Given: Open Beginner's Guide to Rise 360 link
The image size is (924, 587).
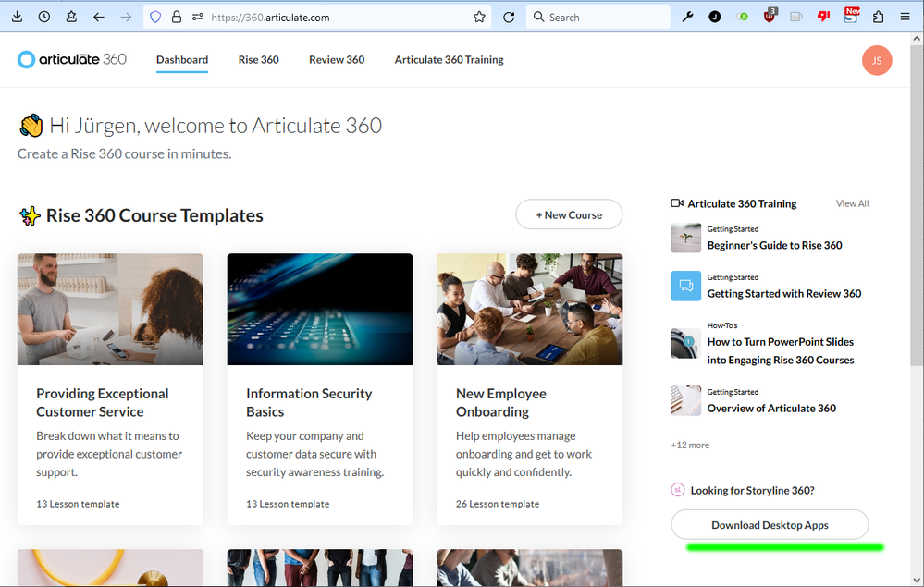Looking at the screenshot, I should pyautogui.click(x=774, y=245).
